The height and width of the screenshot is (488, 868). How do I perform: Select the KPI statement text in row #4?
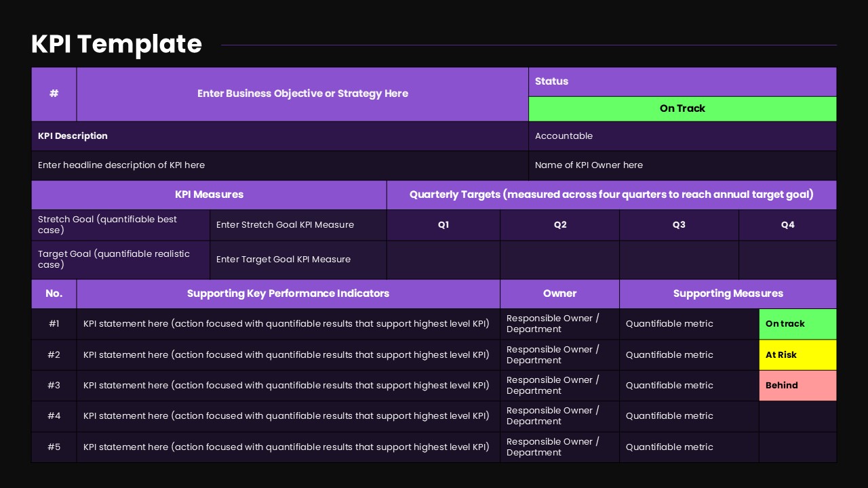286,416
